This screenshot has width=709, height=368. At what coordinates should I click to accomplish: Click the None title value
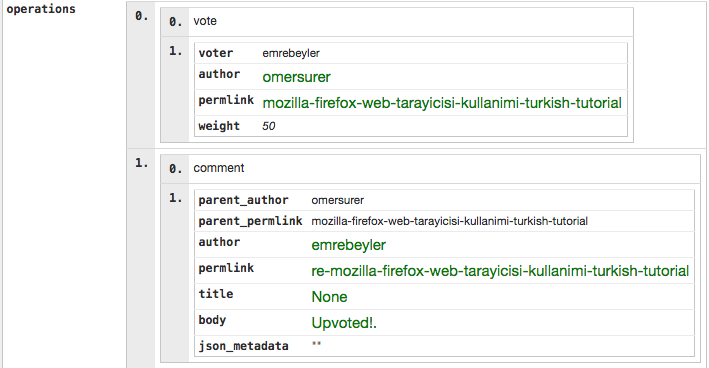coord(329,297)
